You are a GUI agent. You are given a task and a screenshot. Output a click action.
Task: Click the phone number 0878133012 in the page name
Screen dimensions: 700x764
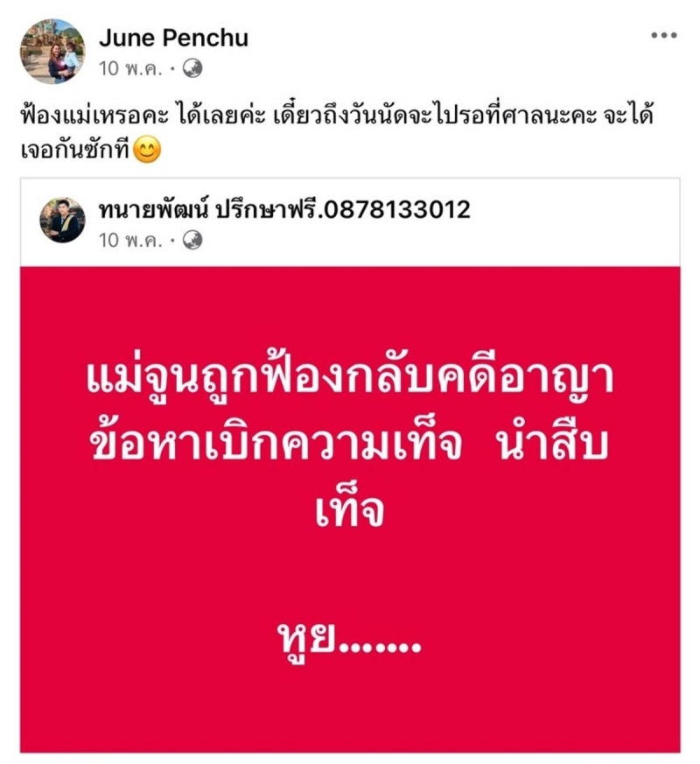point(397,210)
